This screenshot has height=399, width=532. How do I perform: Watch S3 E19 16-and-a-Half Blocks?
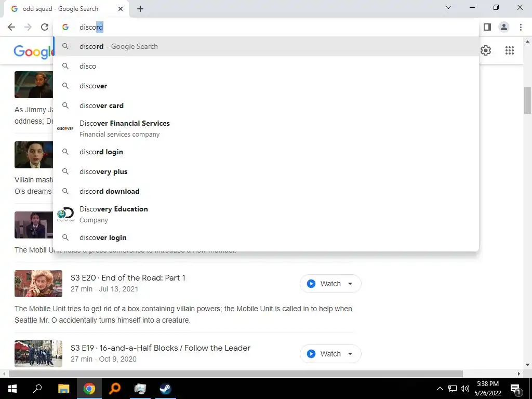(324, 354)
